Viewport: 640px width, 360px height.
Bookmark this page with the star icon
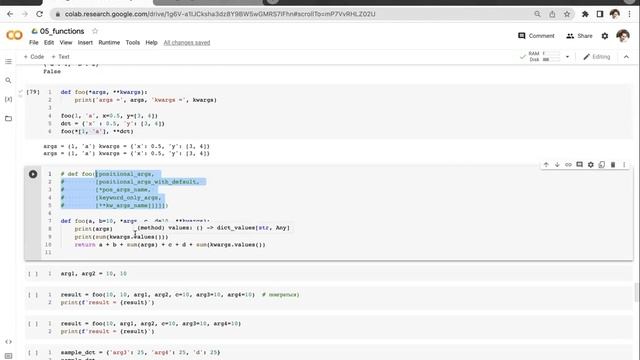point(567,14)
